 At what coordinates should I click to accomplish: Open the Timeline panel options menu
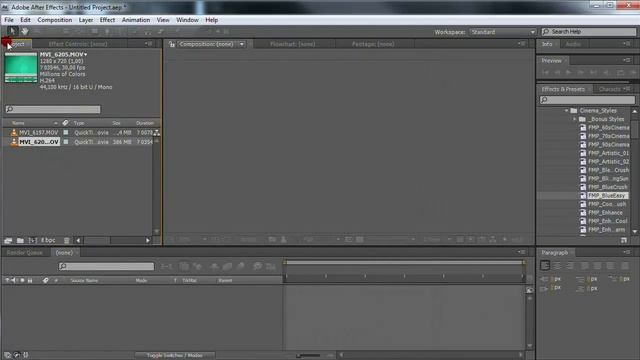(x=521, y=252)
